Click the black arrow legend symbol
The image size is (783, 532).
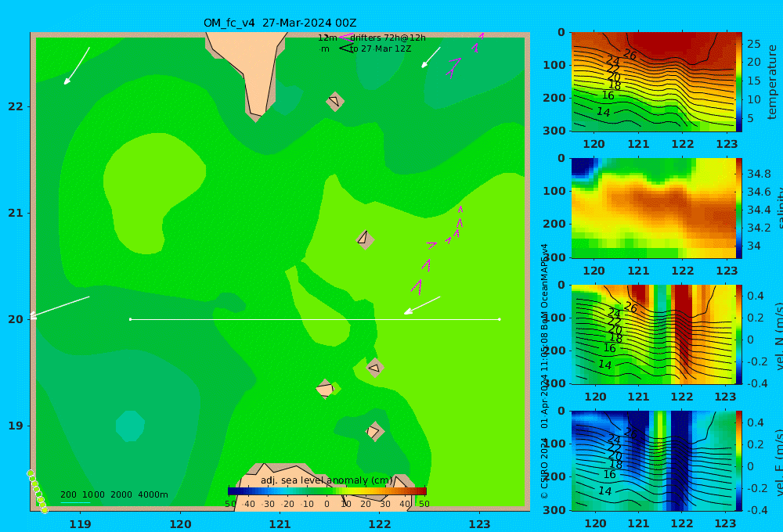[346, 49]
